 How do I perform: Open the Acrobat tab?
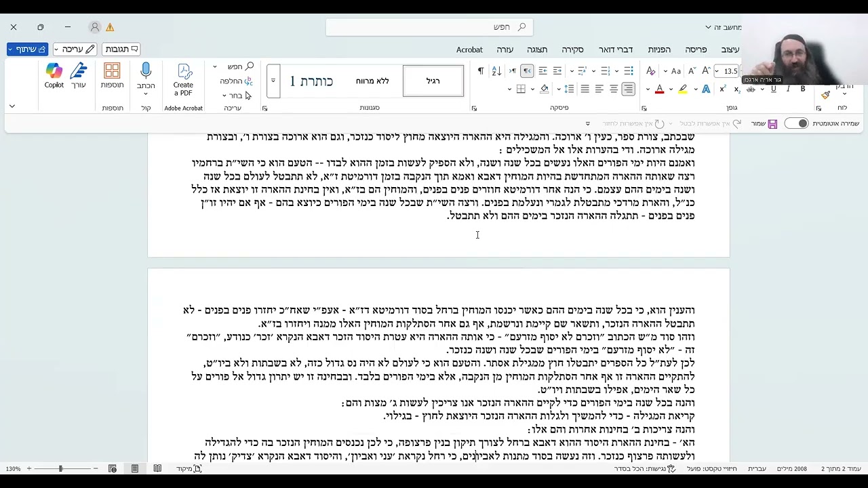(x=469, y=49)
